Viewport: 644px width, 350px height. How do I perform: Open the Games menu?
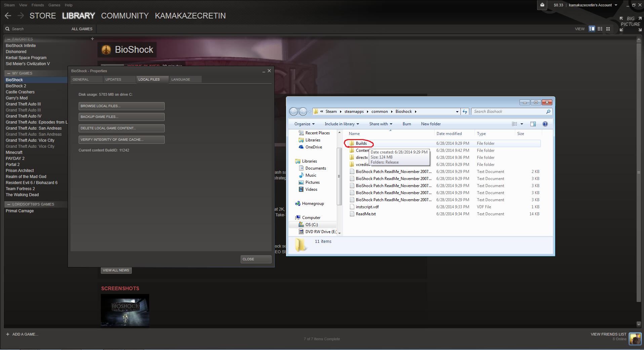pos(54,5)
